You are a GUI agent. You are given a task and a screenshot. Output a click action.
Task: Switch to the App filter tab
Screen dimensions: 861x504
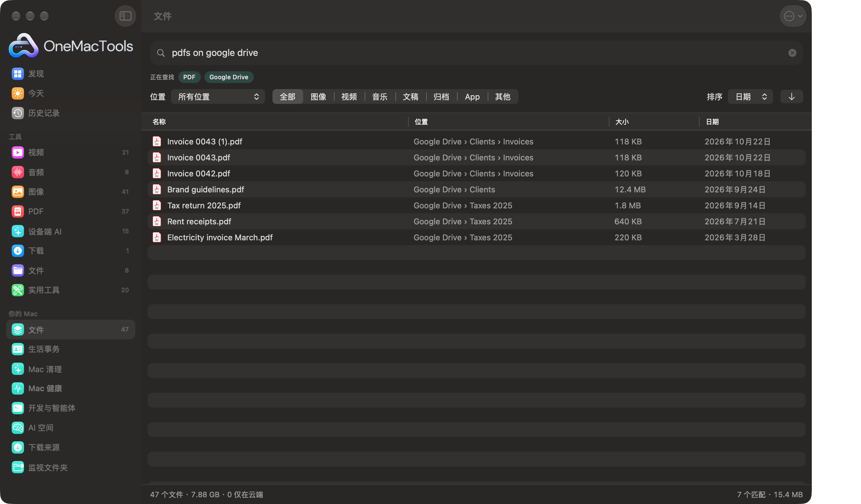tap(472, 96)
